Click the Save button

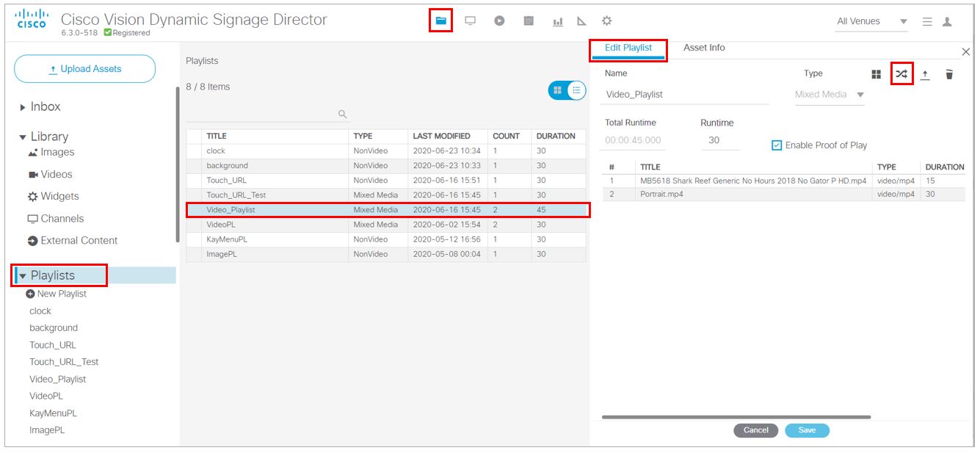tap(807, 430)
